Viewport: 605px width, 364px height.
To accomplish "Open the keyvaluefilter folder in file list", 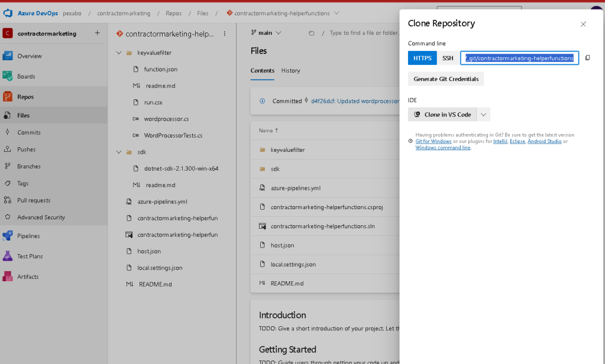I will pos(287,150).
